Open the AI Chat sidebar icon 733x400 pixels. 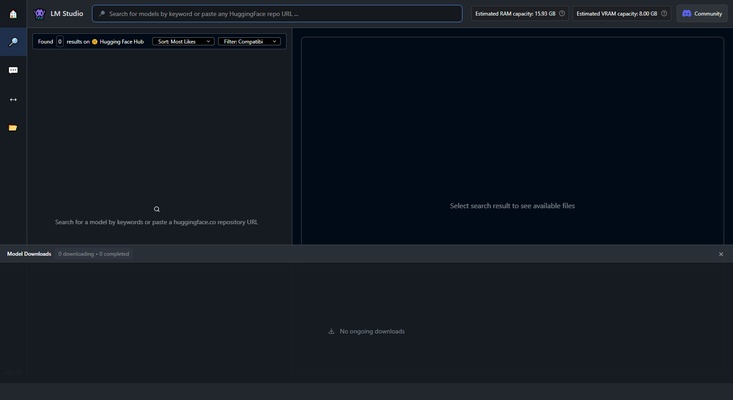13,70
